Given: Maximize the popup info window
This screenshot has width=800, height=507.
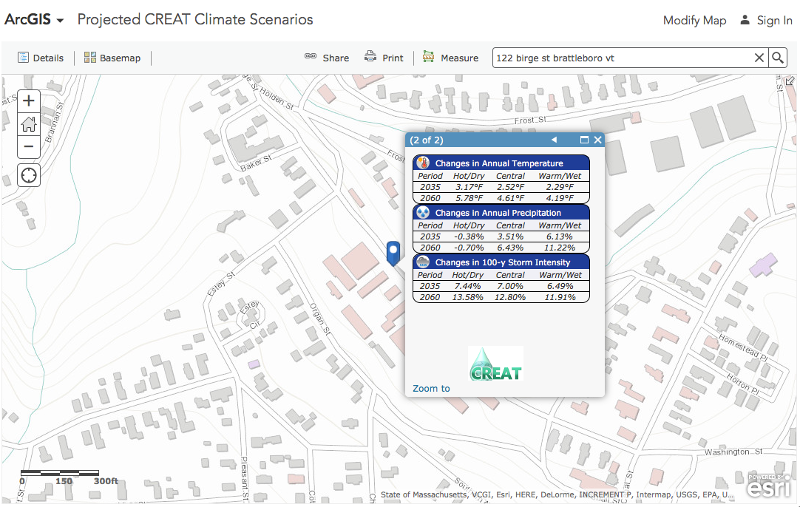Looking at the screenshot, I should coord(584,140).
